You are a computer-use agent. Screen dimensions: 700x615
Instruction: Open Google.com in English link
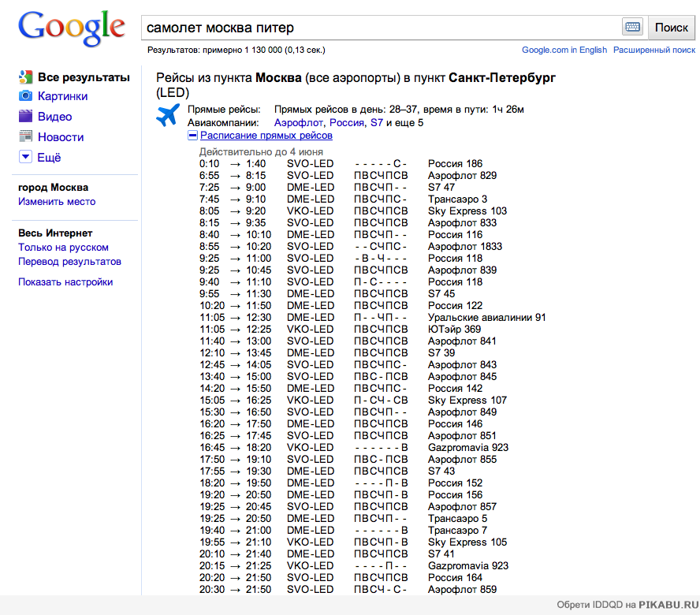point(564,50)
